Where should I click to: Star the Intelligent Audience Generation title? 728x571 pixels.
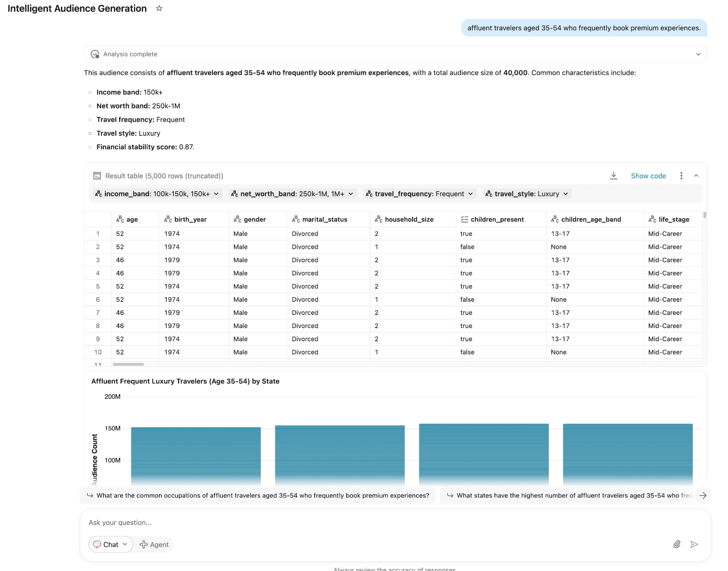pyautogui.click(x=159, y=8)
